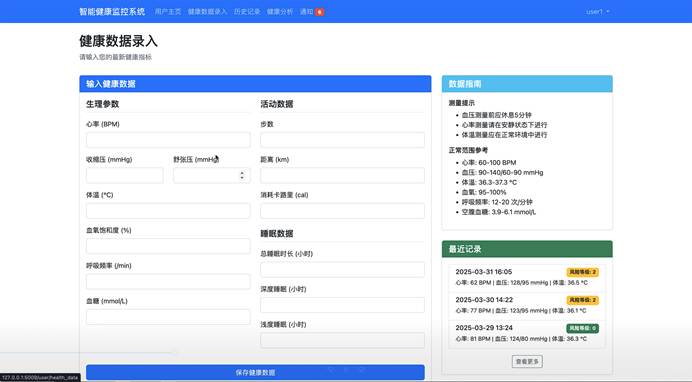
Task: Click the 体温测量应在正常环境中进行 tip
Action: [x=504, y=135]
